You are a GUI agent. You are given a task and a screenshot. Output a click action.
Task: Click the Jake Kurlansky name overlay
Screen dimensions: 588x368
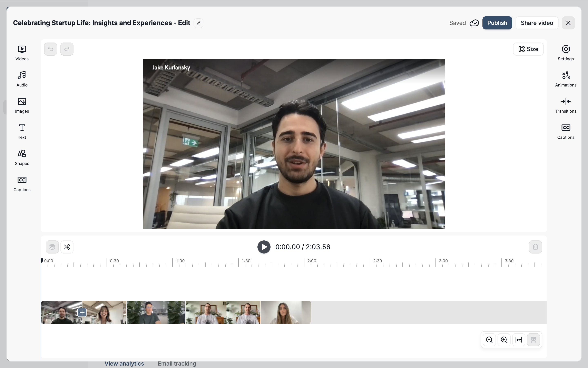[x=171, y=68]
